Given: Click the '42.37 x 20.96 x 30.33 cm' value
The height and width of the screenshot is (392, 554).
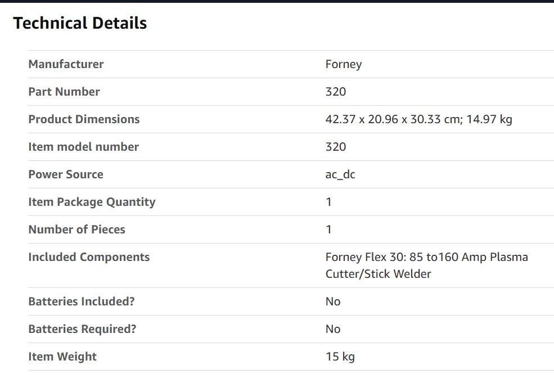Looking at the screenshot, I should point(394,119).
